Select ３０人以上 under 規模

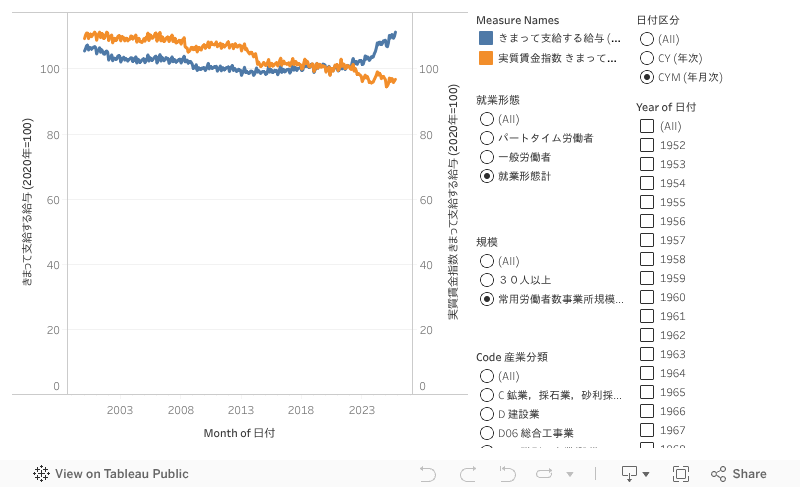pyautogui.click(x=487, y=280)
